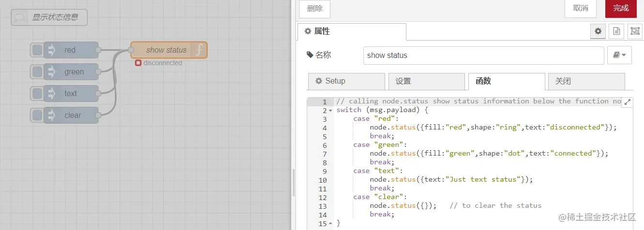Click the green node output port

coord(98,72)
